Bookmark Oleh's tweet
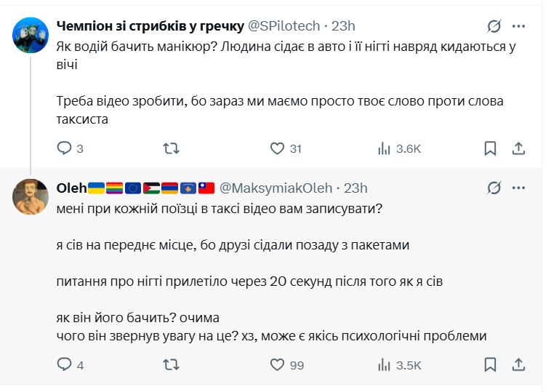The image size is (559, 392). (491, 364)
